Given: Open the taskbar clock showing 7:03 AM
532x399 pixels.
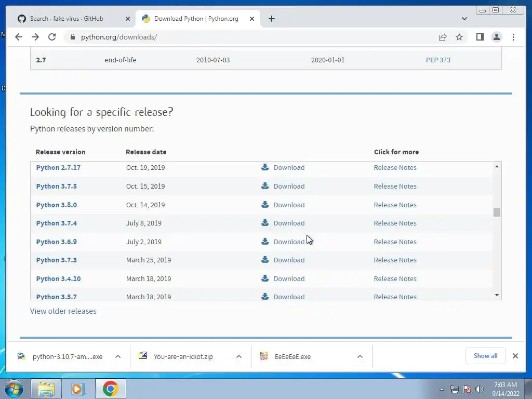Looking at the screenshot, I should tap(505, 389).
